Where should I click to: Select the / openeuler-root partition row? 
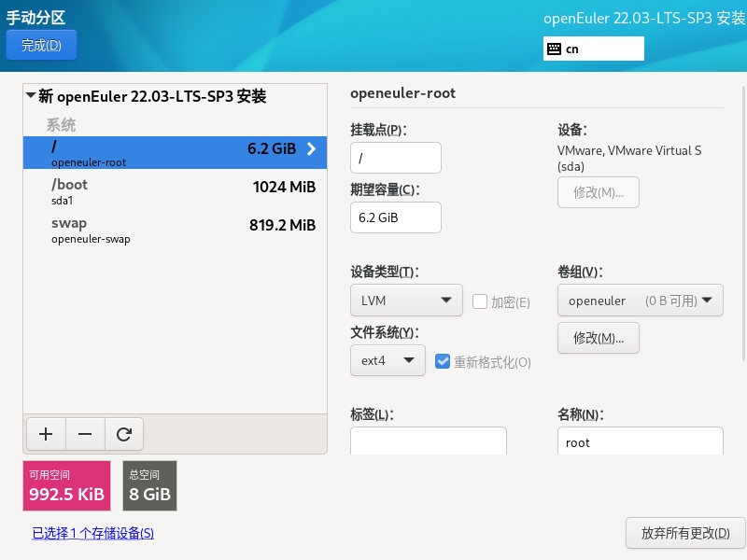pyautogui.click(x=175, y=153)
